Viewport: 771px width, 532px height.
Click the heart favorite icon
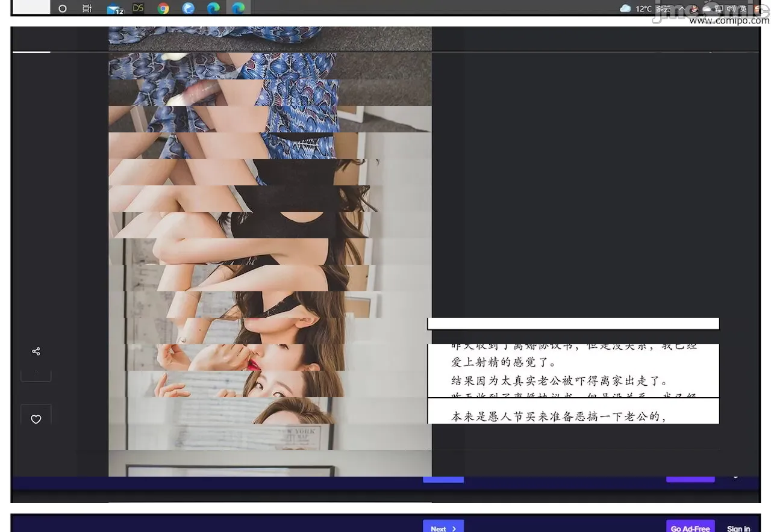(36, 419)
